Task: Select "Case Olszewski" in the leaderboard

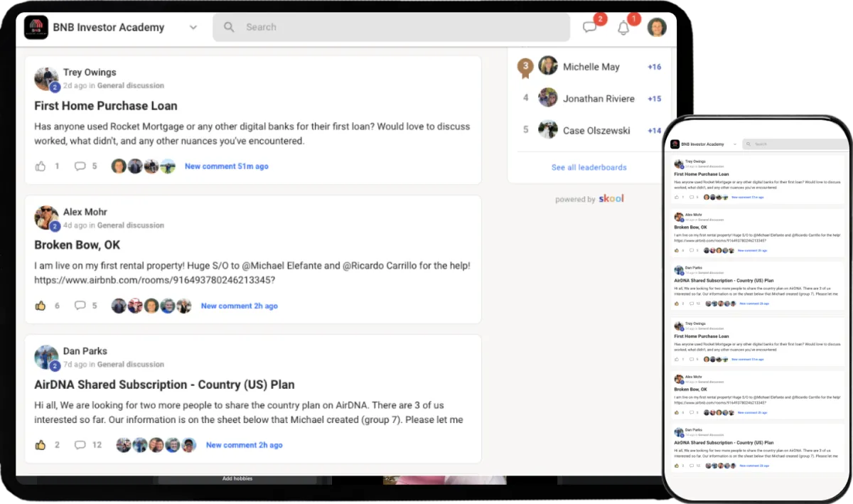Action: click(x=598, y=131)
